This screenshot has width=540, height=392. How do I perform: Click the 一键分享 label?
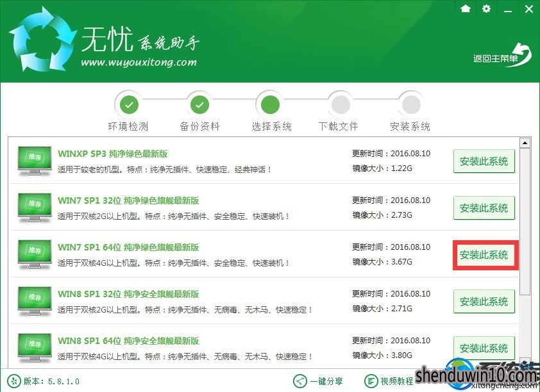click(326, 381)
